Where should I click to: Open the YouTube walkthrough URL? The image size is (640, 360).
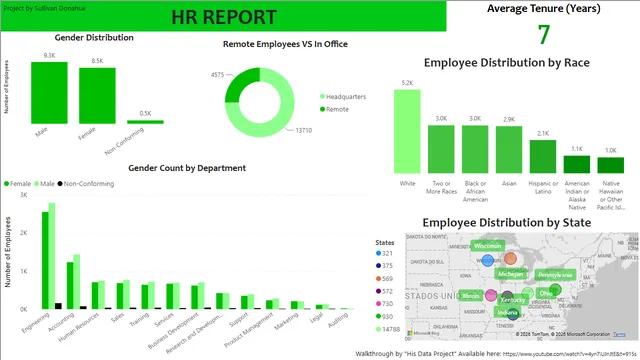(569, 354)
